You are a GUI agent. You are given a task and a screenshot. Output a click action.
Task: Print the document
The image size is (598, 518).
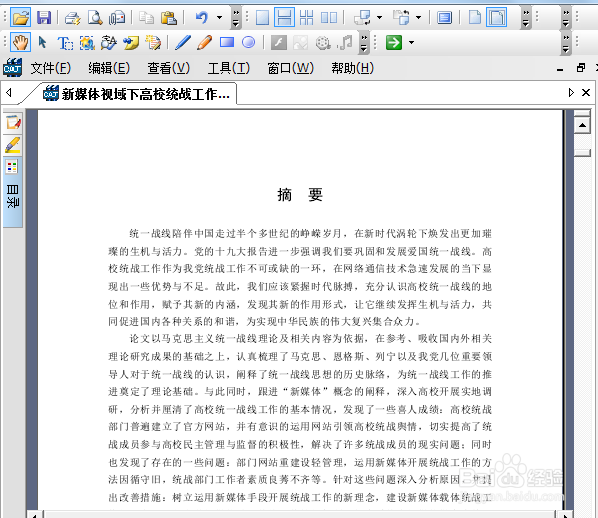coord(72,18)
